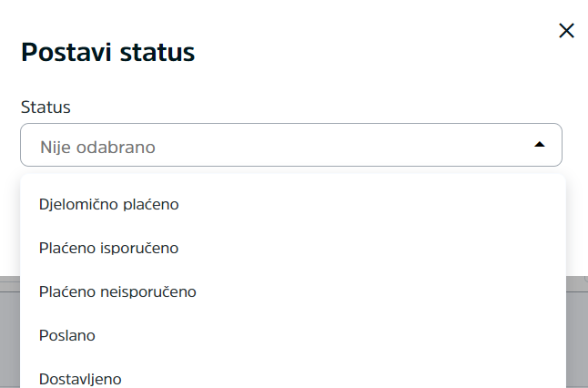
Task: Select Djelomično plaćeno status
Action: 293,205
